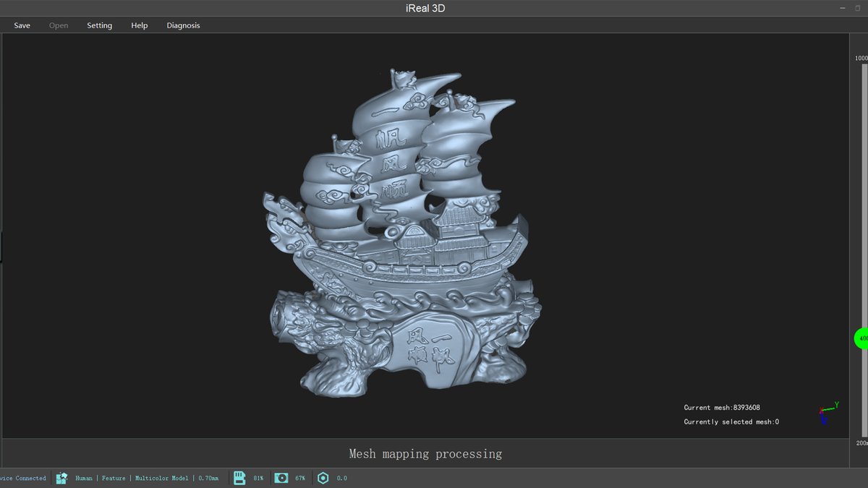Minimize the iReal 3D window

tap(841, 8)
